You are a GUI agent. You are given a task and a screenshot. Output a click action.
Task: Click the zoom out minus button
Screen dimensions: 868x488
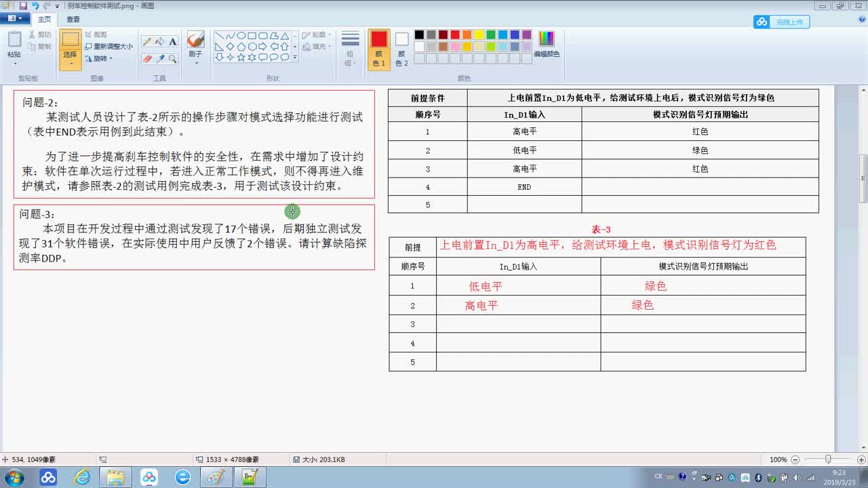(x=795, y=460)
